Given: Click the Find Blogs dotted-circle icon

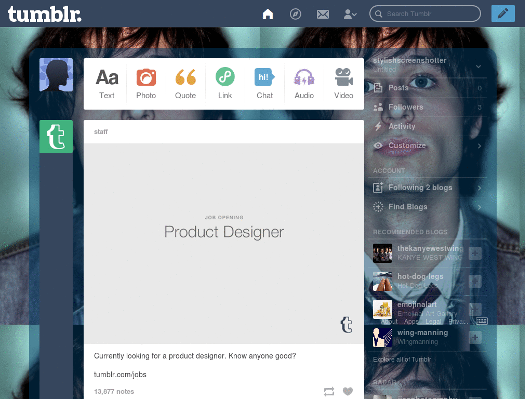Looking at the screenshot, I should 378,207.
